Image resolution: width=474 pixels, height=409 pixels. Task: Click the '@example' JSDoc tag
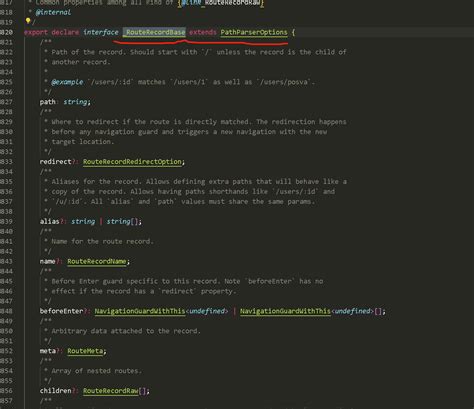67,82
